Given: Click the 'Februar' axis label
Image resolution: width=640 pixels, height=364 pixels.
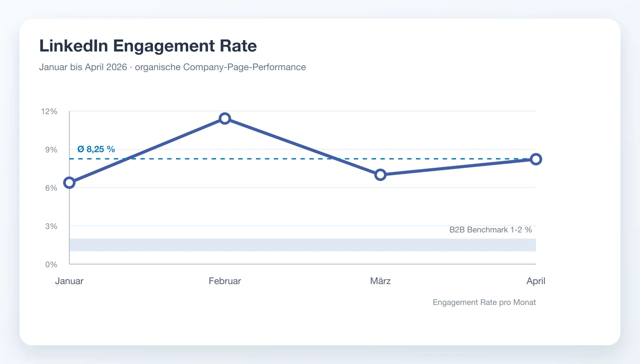Looking at the screenshot, I should tap(225, 281).
